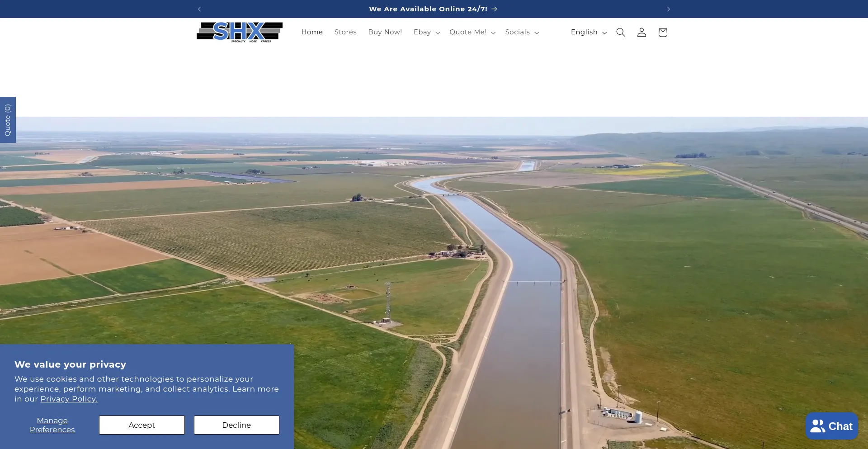The image size is (868, 449).
Task: Open the Stores menu item
Action: [345, 32]
